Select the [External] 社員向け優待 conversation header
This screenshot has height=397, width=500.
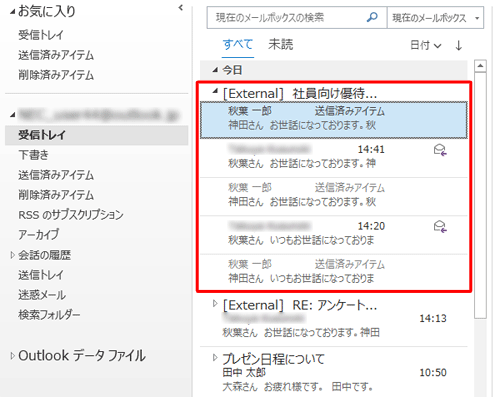(x=300, y=93)
